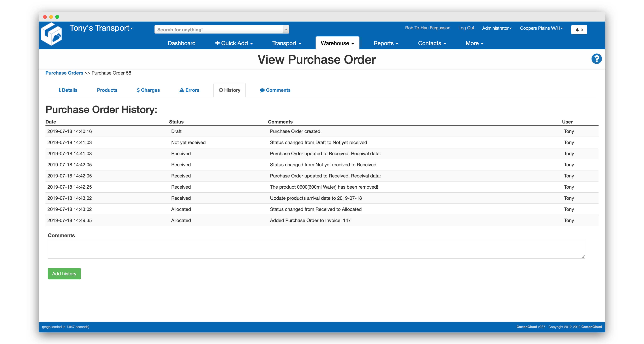Click into the Comments text area
644x344 pixels.
pos(316,249)
